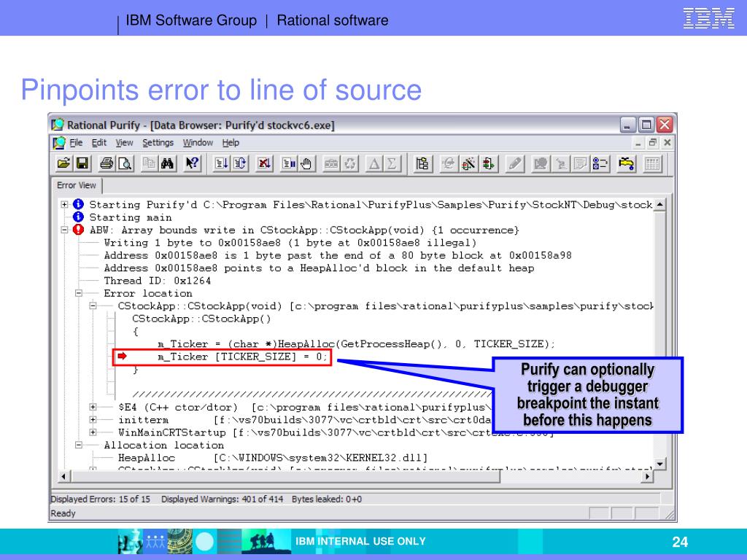Image resolution: width=747 pixels, height=560 pixels.
Task: Click the horizontal scrollbar thumb
Action: pyautogui.click(x=285, y=476)
